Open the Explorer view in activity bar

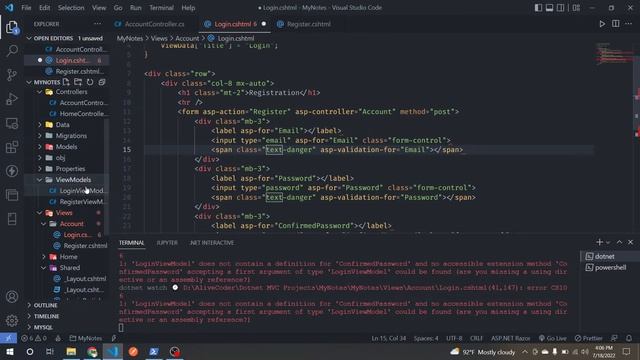12,27
